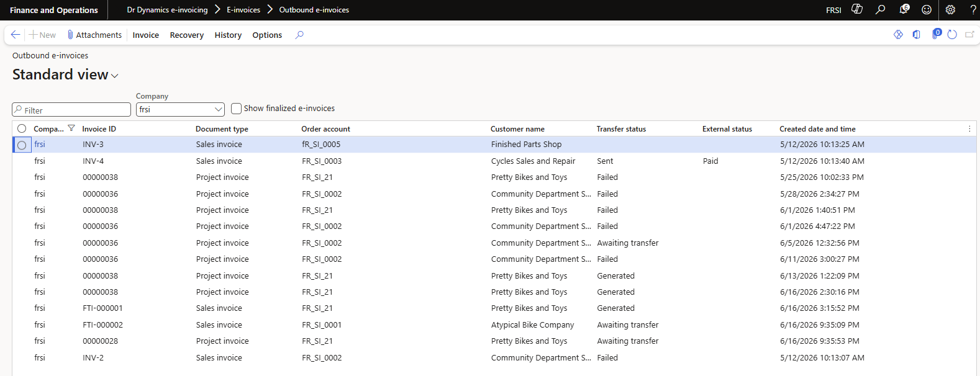Select the 00000028 invoice cell
980x376 pixels.
pos(100,341)
